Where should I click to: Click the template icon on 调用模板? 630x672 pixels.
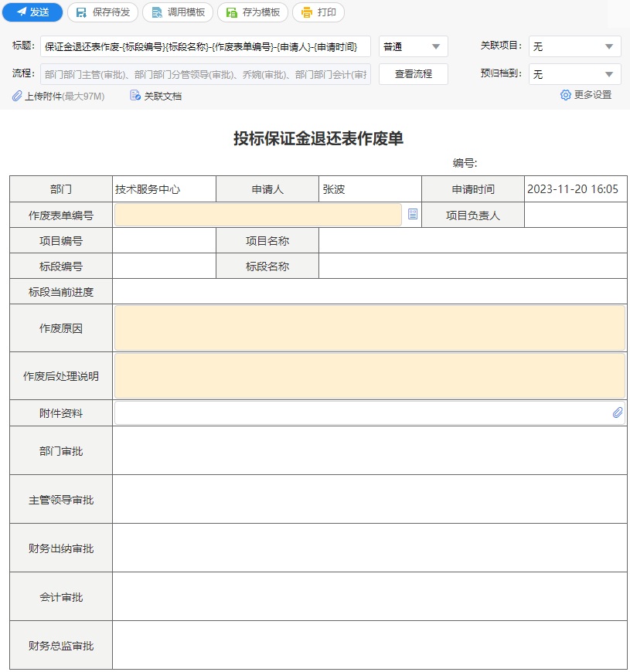click(157, 12)
